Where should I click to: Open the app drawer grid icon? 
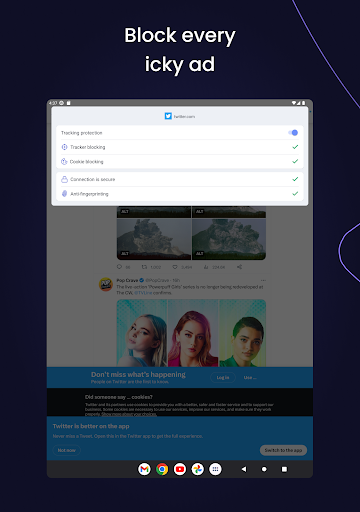click(215, 469)
